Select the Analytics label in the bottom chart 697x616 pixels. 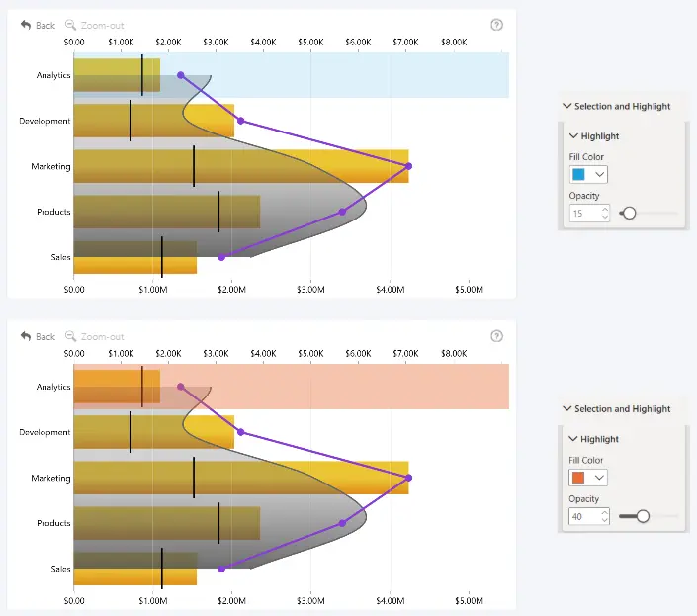[x=53, y=387]
